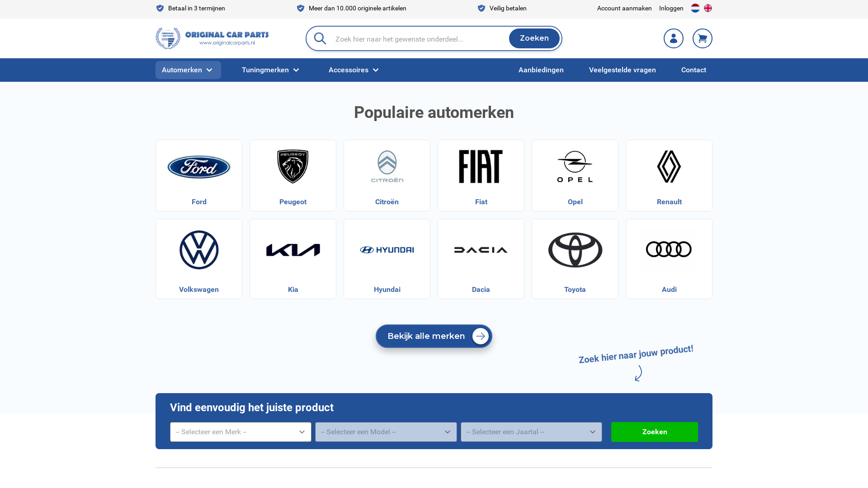Open the user account icon

(x=674, y=38)
